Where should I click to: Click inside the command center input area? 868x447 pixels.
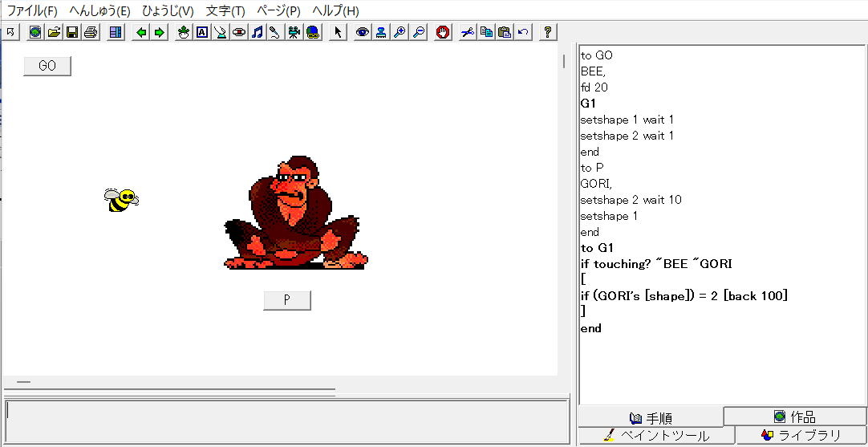click(x=286, y=421)
